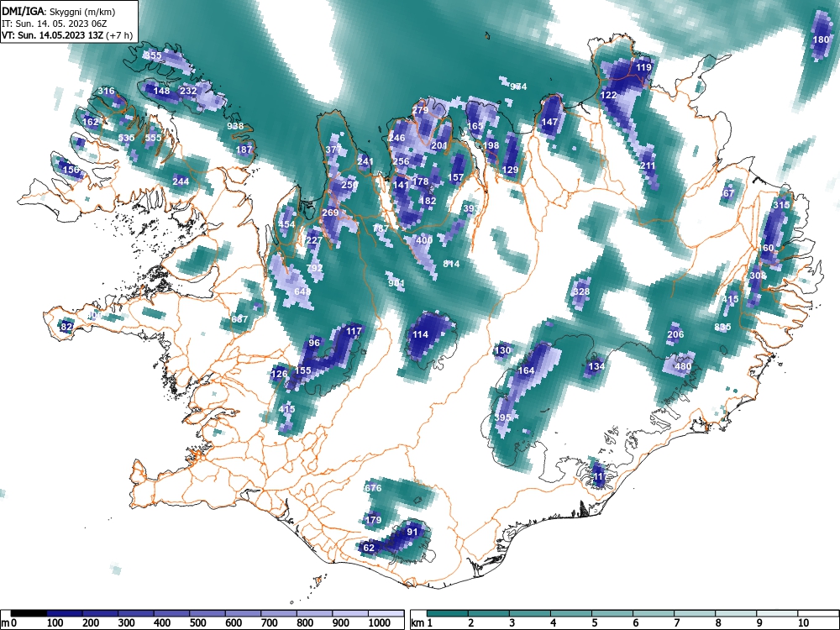Viewport: 840px width, 630px height.
Task: Select the value 62 near the south coast
Action: [369, 548]
